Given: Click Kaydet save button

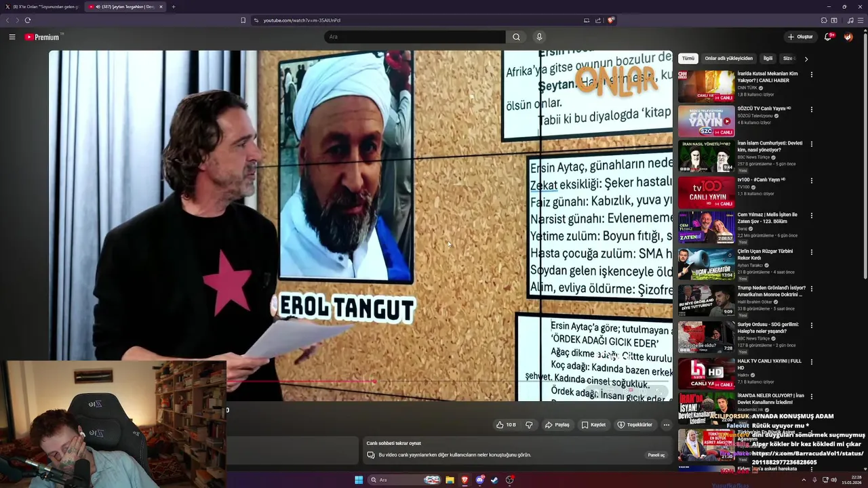Looking at the screenshot, I should (x=593, y=425).
